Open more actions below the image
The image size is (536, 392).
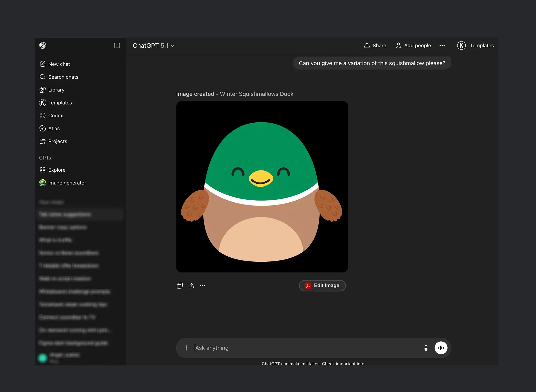pyautogui.click(x=203, y=286)
